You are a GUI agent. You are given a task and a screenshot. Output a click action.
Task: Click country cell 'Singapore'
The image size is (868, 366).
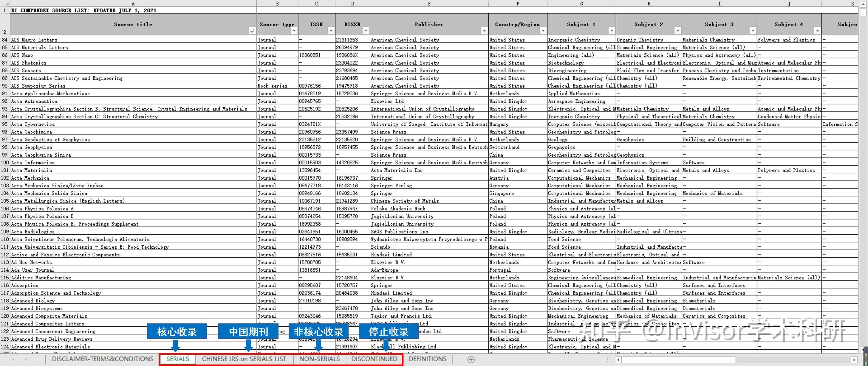click(518, 193)
